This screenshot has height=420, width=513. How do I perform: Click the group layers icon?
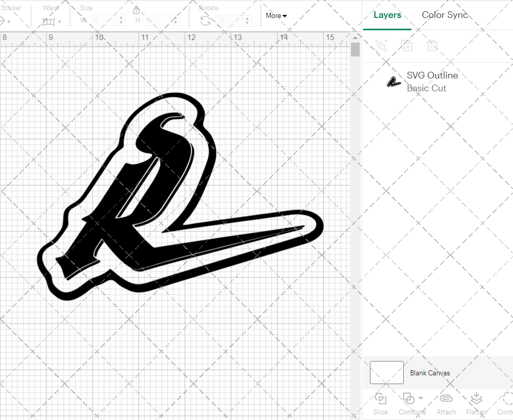381,46
